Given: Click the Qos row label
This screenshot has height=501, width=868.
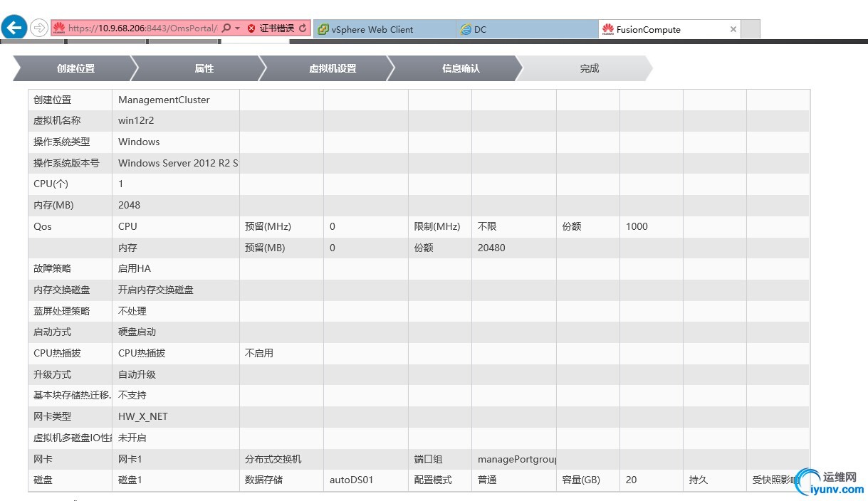Looking at the screenshot, I should pyautogui.click(x=43, y=226).
